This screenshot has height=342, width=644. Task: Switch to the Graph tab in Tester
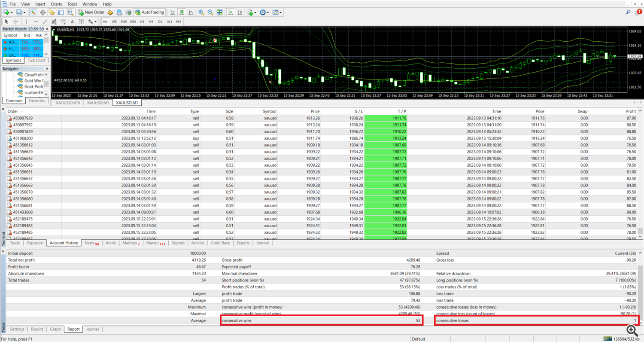pyautogui.click(x=55, y=329)
